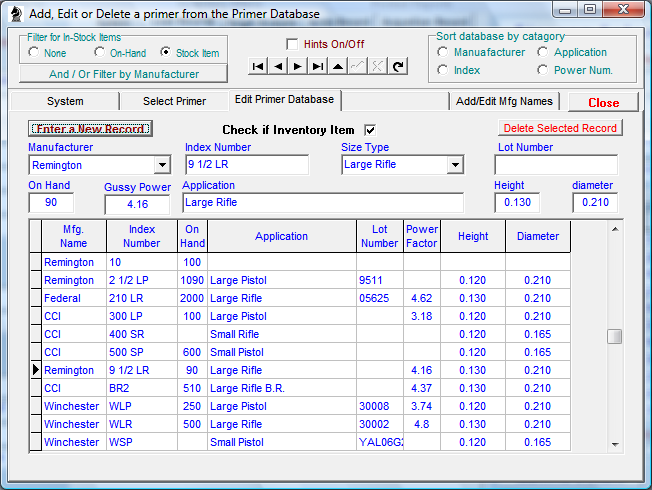Go to previous record arrow
The image size is (652, 490).
pos(278,66)
